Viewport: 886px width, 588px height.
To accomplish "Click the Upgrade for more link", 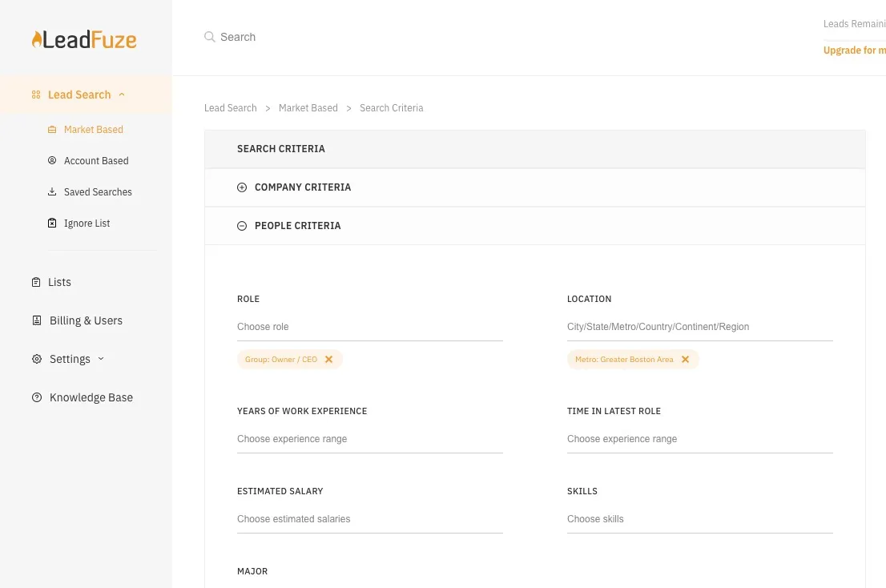I will 854,50.
